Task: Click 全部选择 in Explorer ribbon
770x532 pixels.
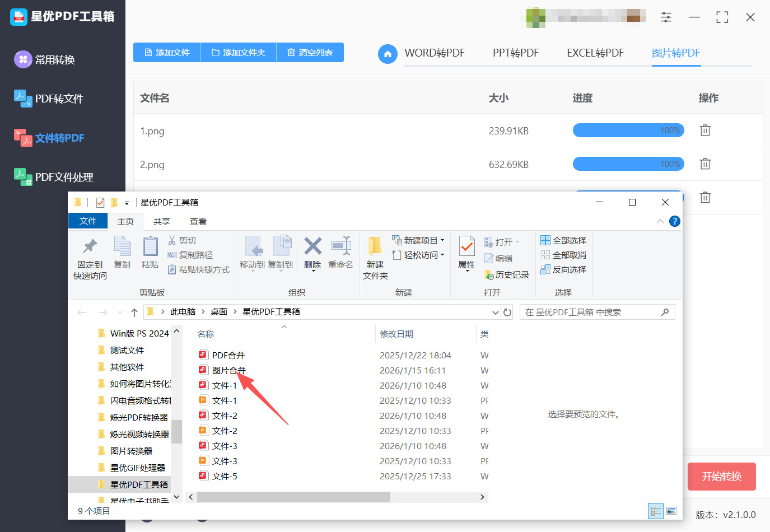Action: pos(563,241)
